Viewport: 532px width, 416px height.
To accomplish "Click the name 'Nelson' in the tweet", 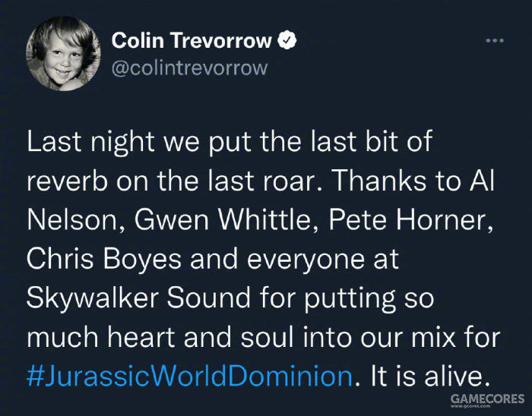I will click(x=74, y=219).
